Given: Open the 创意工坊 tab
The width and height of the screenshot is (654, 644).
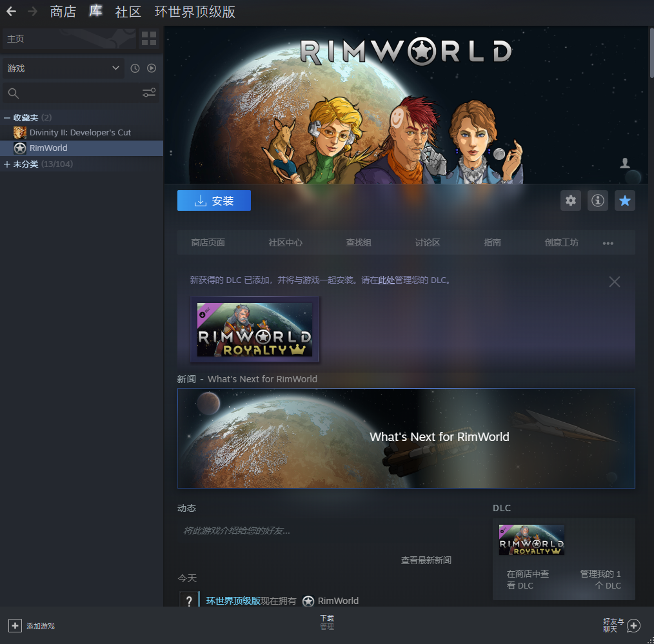Looking at the screenshot, I should pyautogui.click(x=561, y=243).
